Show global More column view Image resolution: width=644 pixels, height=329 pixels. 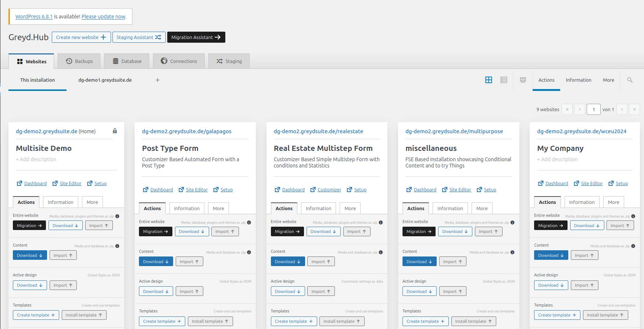click(x=608, y=80)
